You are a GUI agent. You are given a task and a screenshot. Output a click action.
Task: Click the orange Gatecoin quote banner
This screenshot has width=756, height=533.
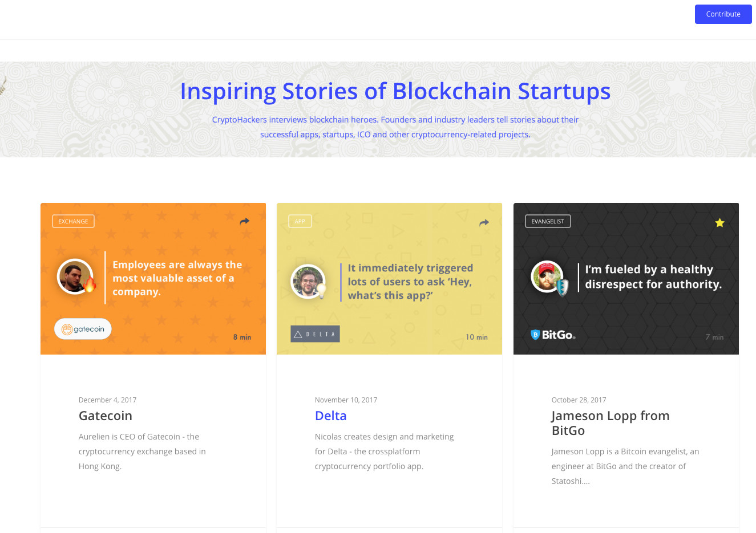[153, 279]
